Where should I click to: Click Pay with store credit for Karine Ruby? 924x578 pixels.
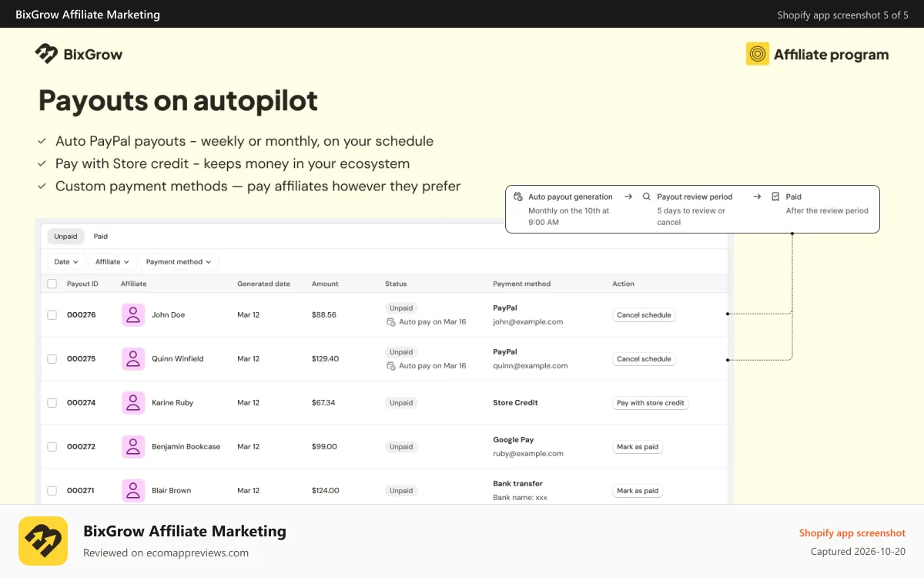point(651,402)
